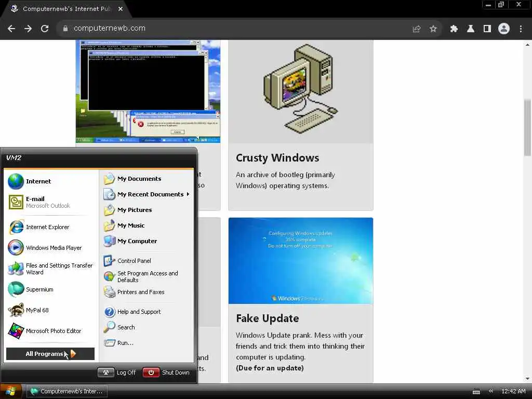Screen dimensions: 532x399
Task: Open the Chrome Labs flask icon
Action: (471, 29)
